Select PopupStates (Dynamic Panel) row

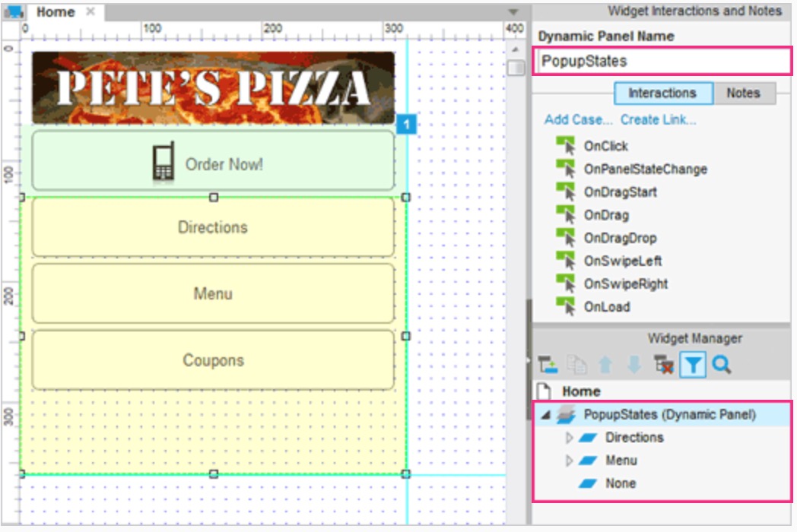point(662,415)
